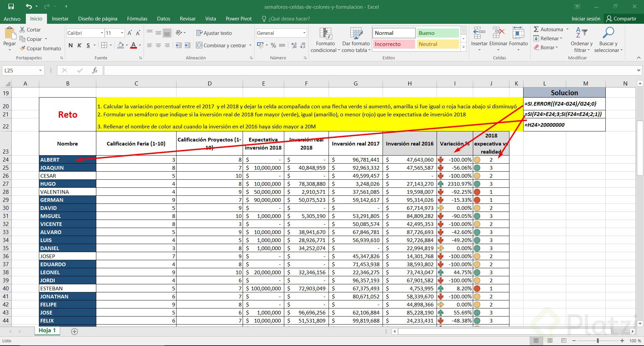This screenshot has height=346, width=644.
Task: Click the add new sheet plus button
Action: [75, 331]
